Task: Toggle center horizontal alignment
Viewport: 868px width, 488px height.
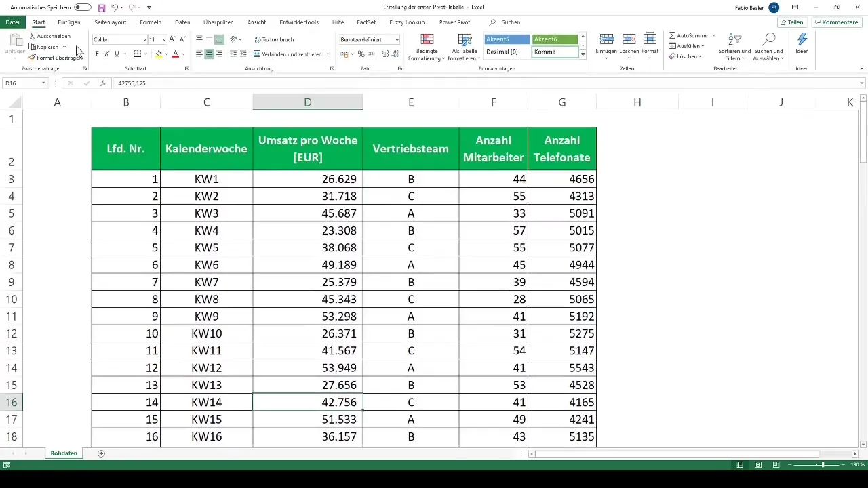Action: tap(210, 54)
